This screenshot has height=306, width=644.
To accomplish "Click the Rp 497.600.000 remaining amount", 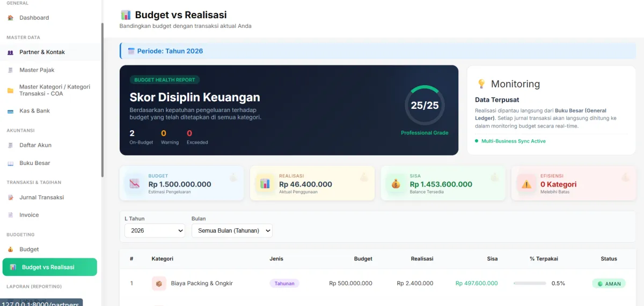I will pyautogui.click(x=477, y=283).
